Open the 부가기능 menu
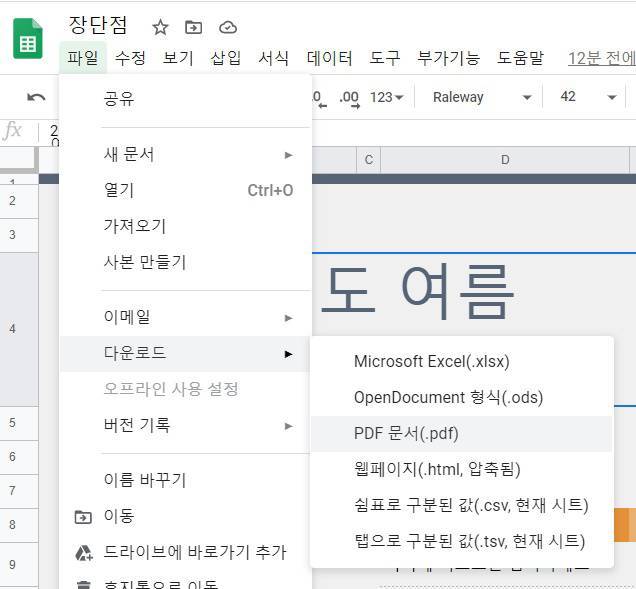This screenshot has width=636, height=589. click(449, 58)
